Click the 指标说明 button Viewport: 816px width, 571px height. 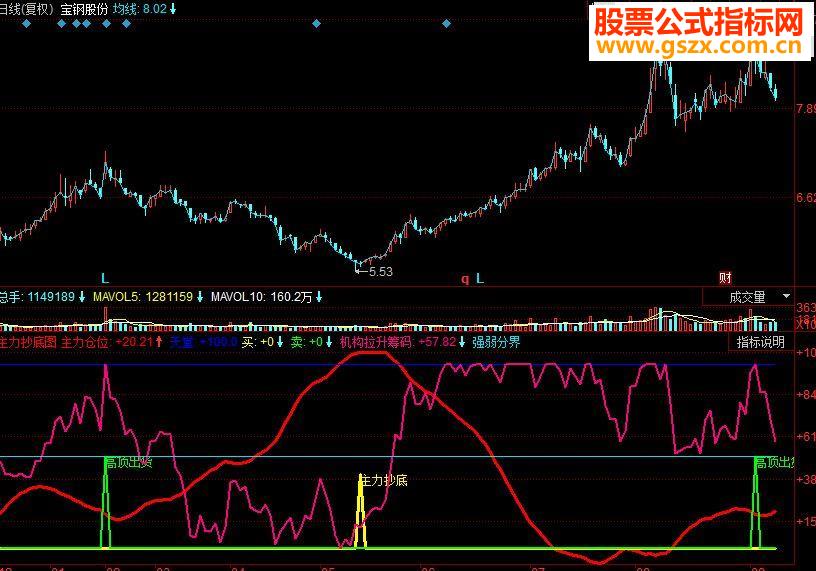pyautogui.click(x=760, y=342)
